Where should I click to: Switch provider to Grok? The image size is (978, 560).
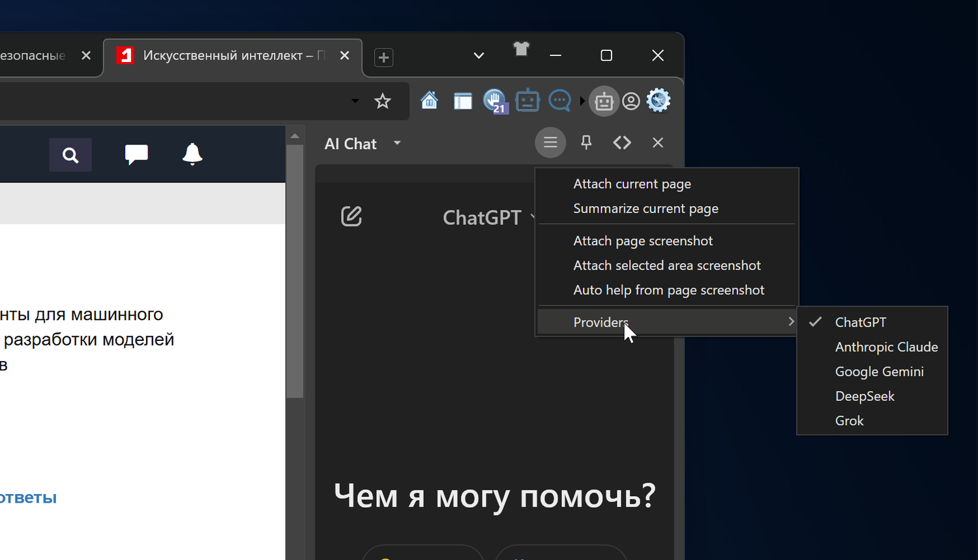pyautogui.click(x=872, y=422)
